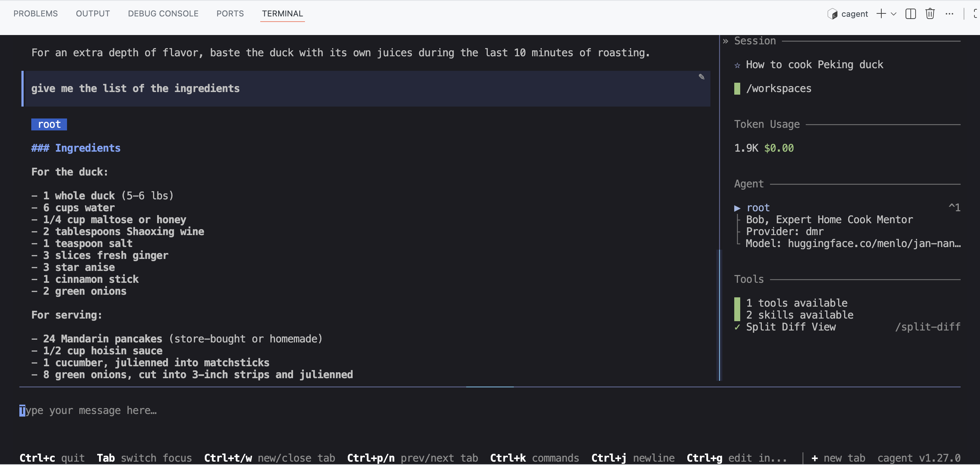Open the OUTPUT tab

coord(93,14)
